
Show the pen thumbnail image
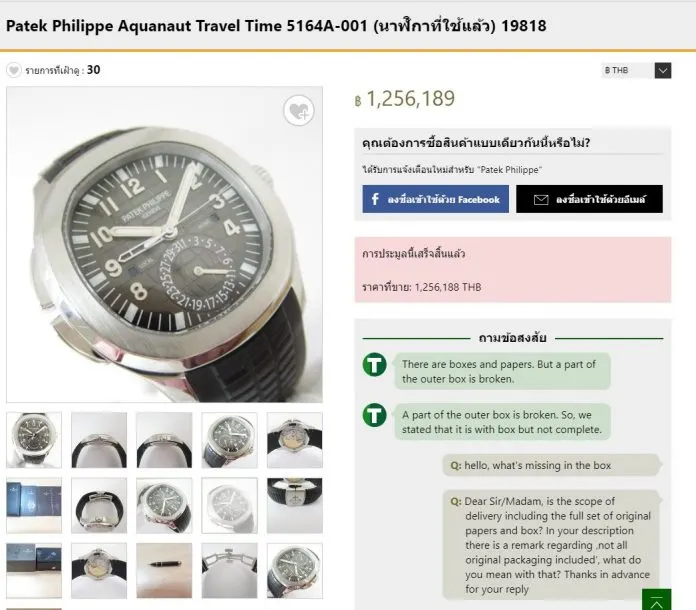click(164, 570)
